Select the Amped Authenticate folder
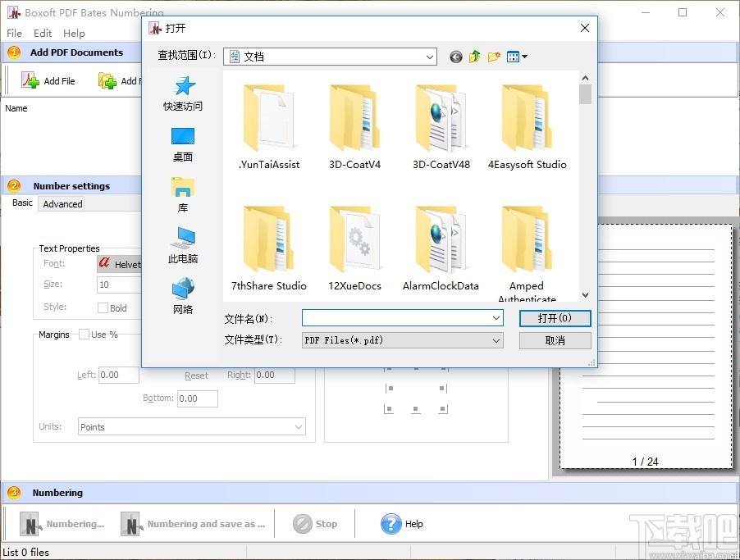The height and width of the screenshot is (560, 740). pos(527,253)
